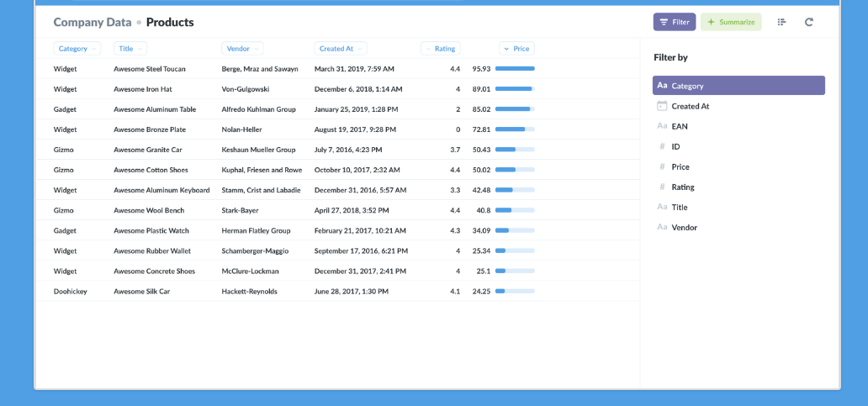868x406 pixels.
Task: Click the green Summarize button
Action: (730, 22)
